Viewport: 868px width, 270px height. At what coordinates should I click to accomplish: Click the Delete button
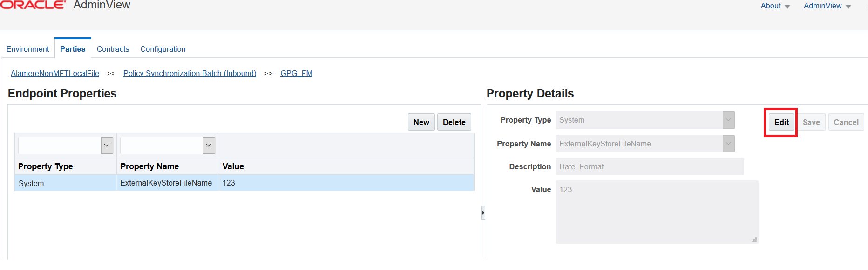(x=454, y=122)
